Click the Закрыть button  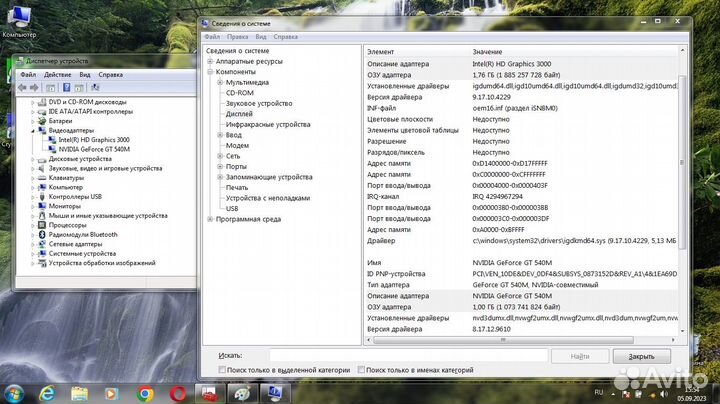641,356
